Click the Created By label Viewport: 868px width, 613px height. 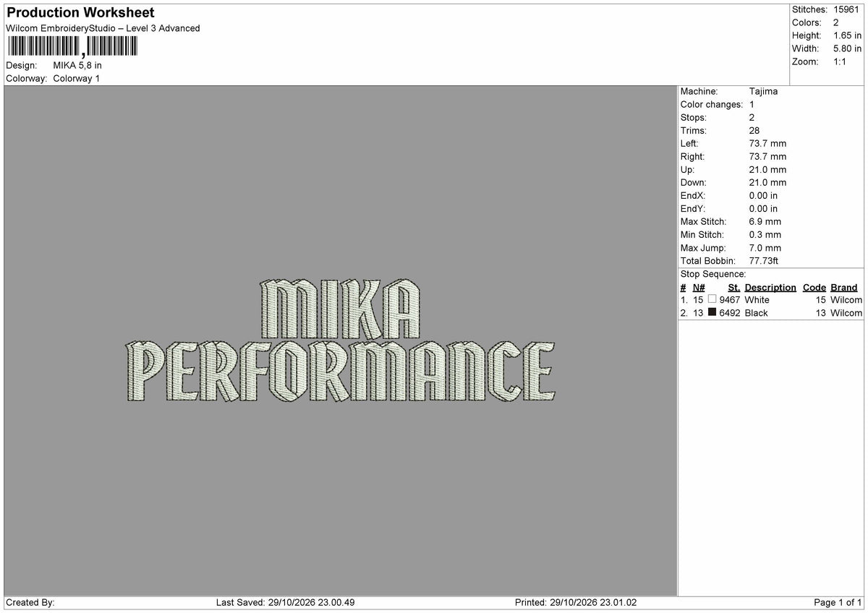tap(30, 603)
